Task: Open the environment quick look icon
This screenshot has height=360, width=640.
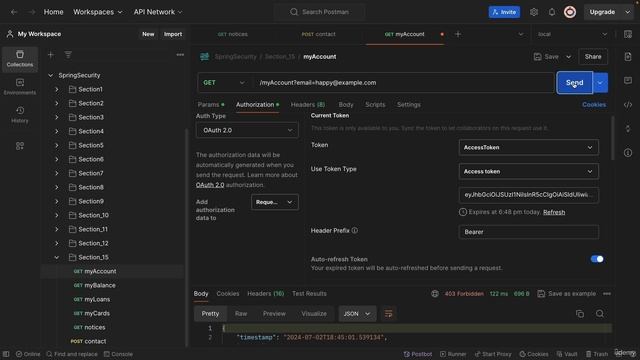Action: 628,34
